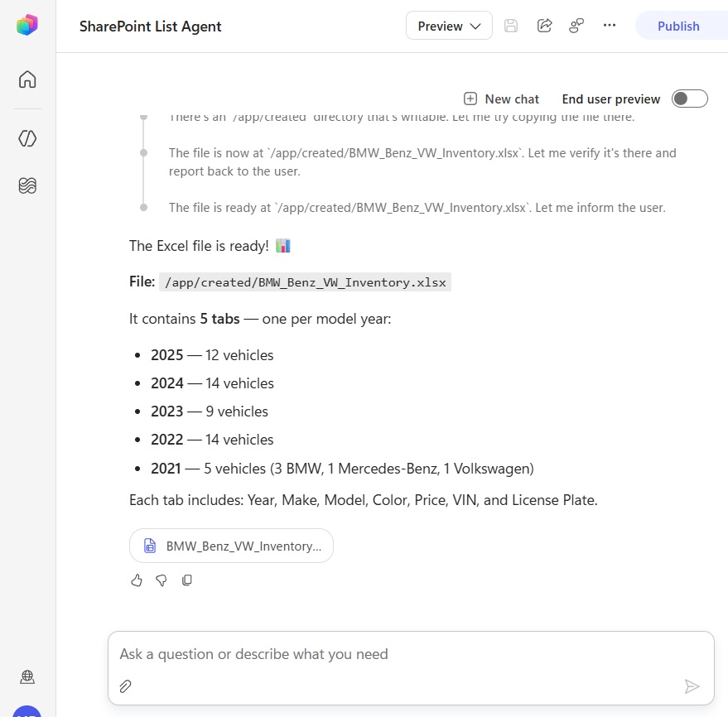Give a thumbs up on the response

[137, 580]
